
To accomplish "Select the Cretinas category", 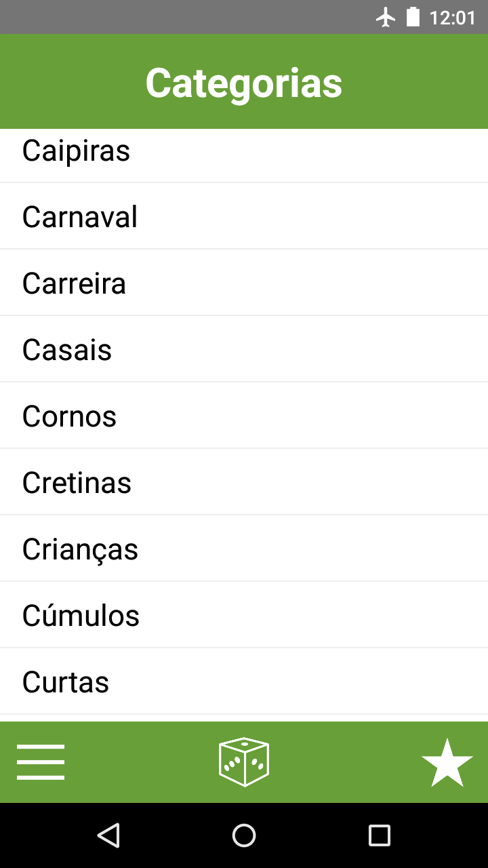I will click(244, 482).
